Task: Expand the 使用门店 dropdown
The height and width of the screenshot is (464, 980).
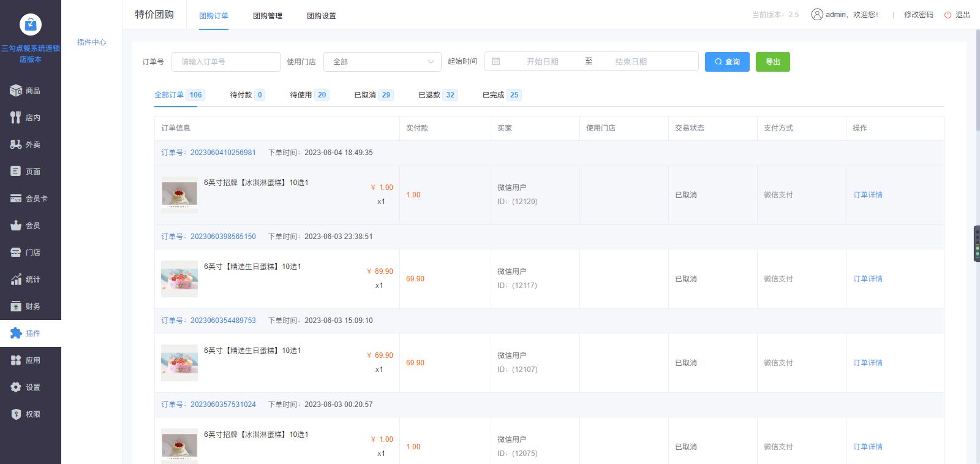Action: click(x=382, y=62)
